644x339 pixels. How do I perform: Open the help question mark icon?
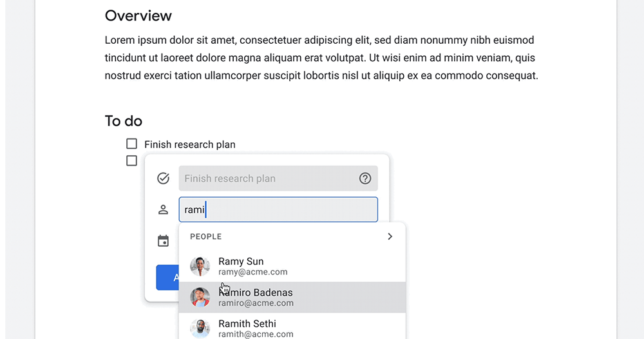pos(365,179)
